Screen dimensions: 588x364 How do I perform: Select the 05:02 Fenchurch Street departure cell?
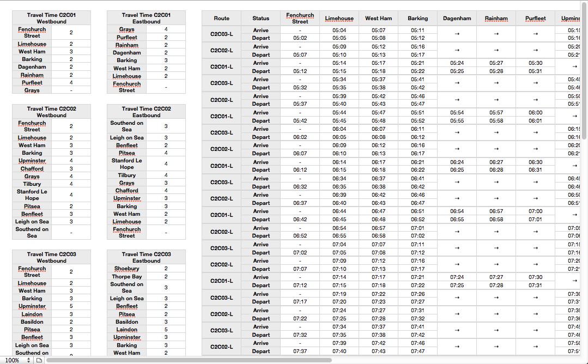[x=300, y=38]
